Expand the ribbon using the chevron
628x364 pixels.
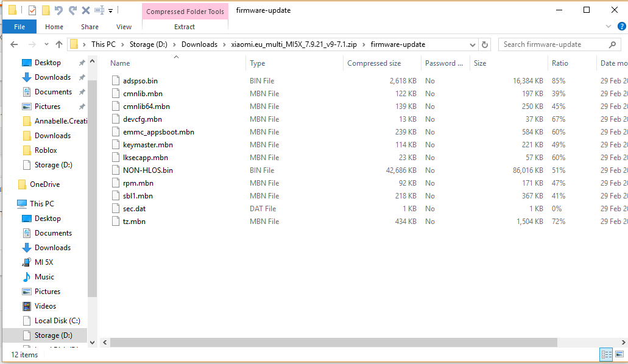coord(608,27)
